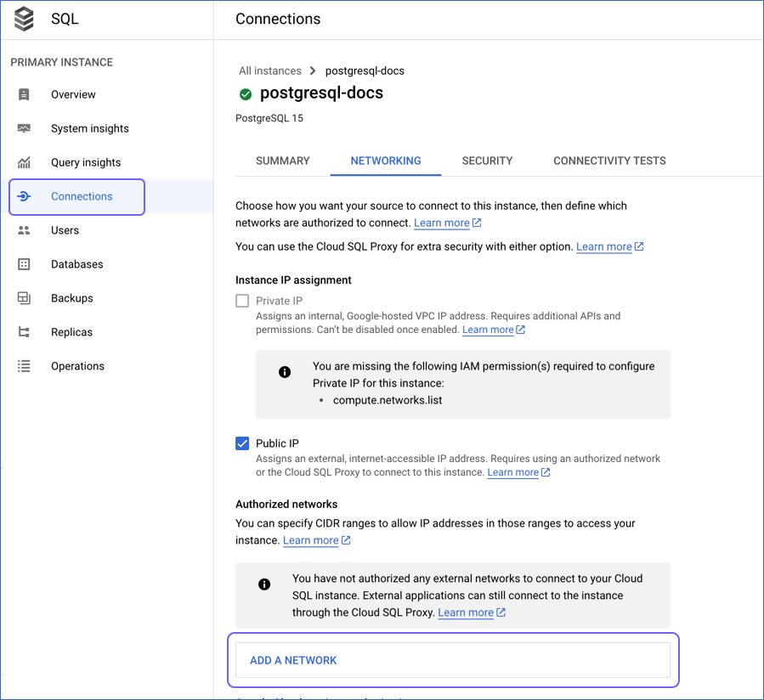Click the breadcrumb chevron after All instances
Screen dimensions: 764x700
point(313,71)
